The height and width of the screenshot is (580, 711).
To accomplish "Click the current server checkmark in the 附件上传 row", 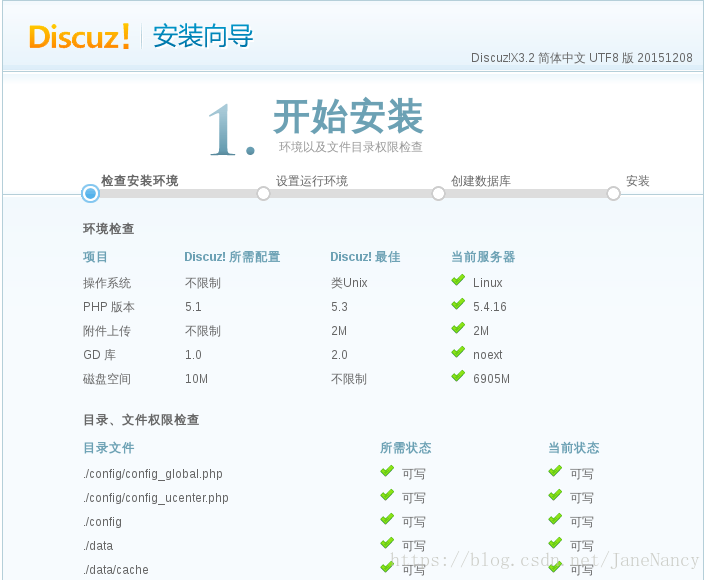I will pos(458,328).
